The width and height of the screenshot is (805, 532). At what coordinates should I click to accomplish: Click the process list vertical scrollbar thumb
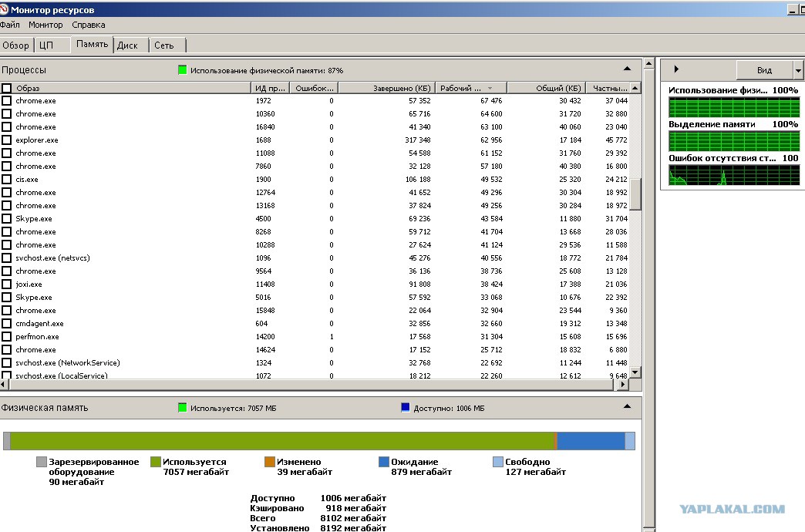(635, 193)
